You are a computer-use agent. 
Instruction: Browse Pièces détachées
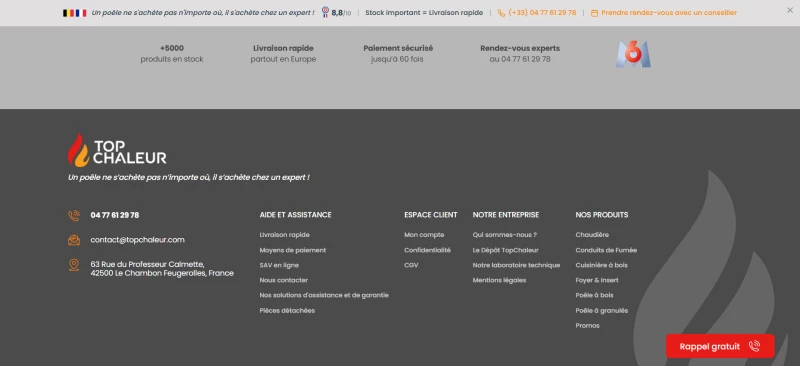click(287, 311)
